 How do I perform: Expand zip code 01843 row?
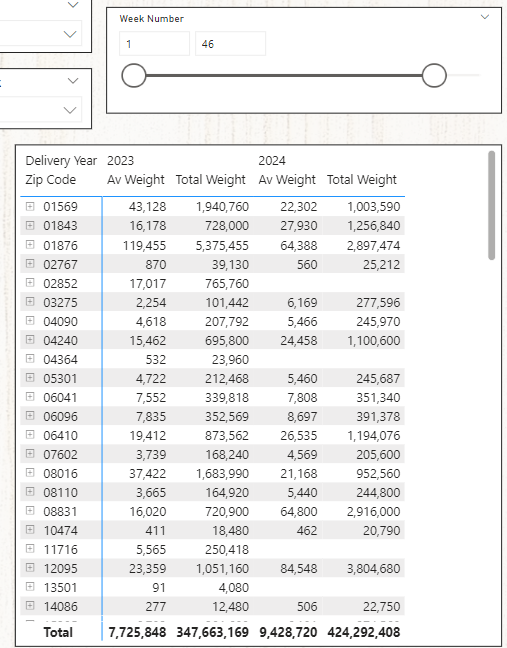point(30,225)
